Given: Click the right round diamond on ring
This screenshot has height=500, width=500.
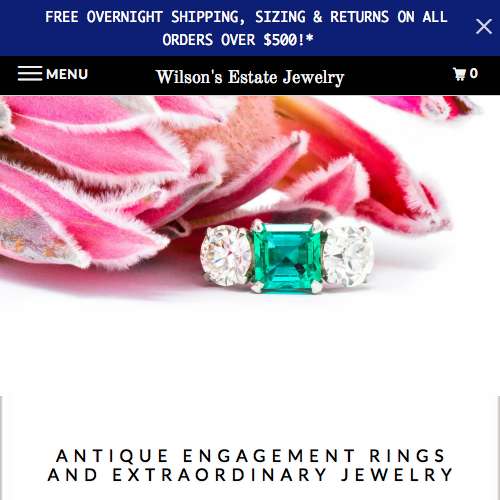Looking at the screenshot, I should click(349, 256).
